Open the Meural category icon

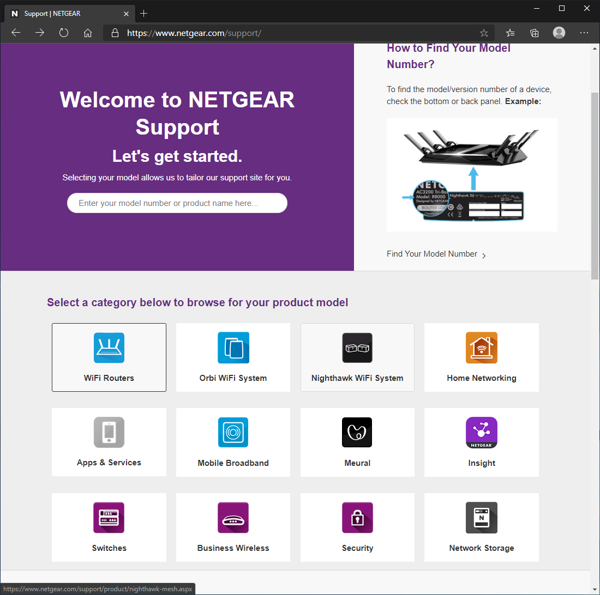click(x=357, y=432)
